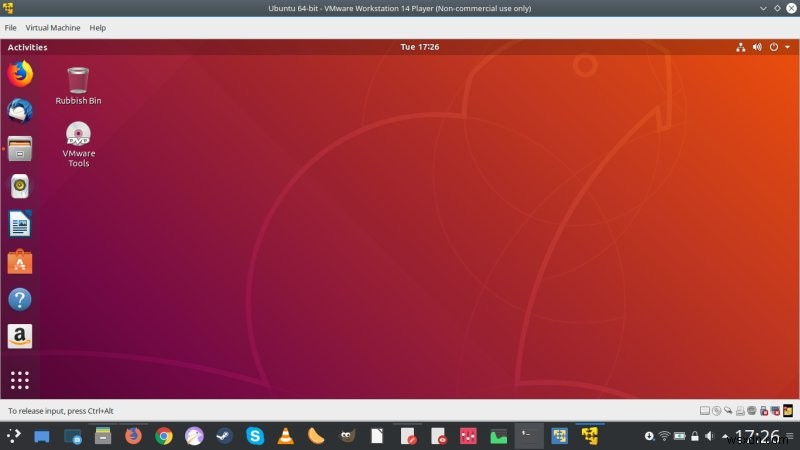Viewport: 800px width, 450px height.
Task: Launch Thunderbird Mail from the Ubuntu dock
Action: (20, 111)
